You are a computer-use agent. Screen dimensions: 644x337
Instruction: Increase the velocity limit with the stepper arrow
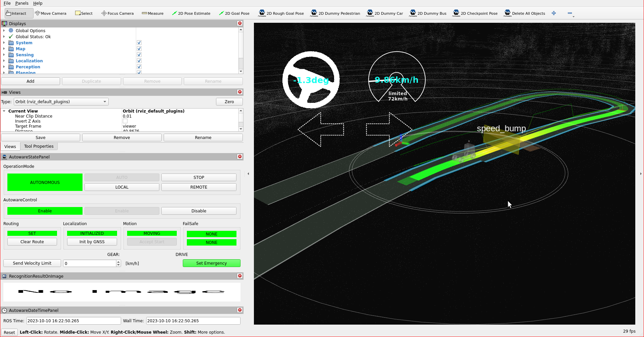(118, 262)
